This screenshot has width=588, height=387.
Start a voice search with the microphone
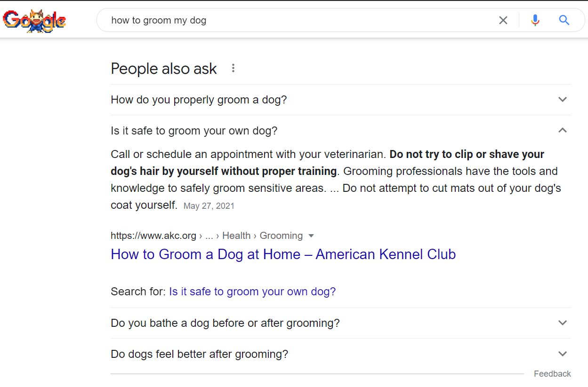click(x=535, y=20)
